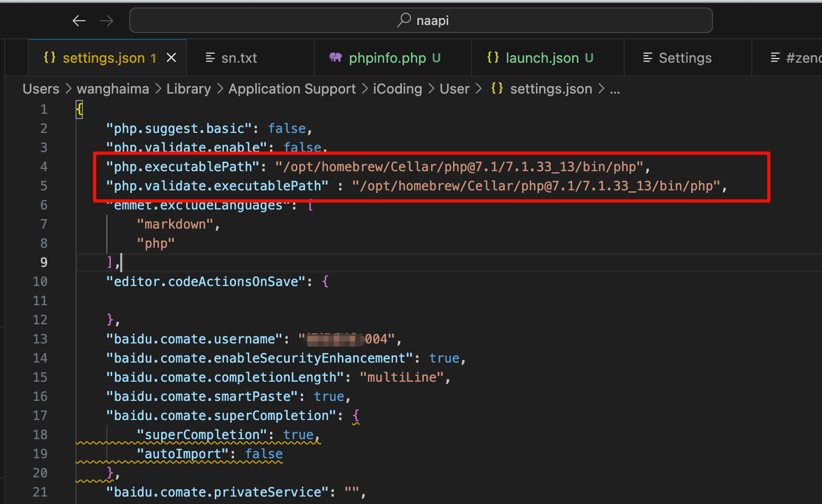
Task: Click the braces icon in the breadcrumb
Action: point(497,88)
